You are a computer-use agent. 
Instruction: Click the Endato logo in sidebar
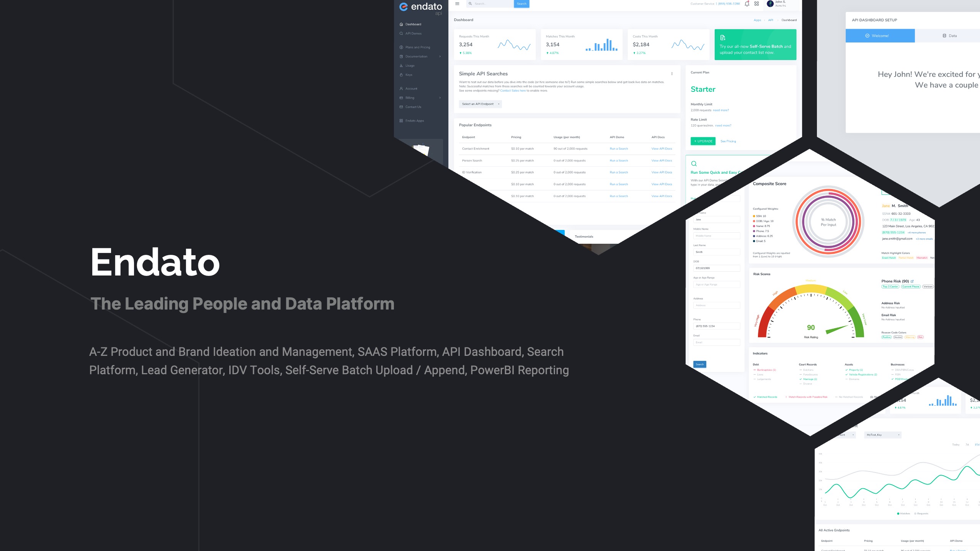point(420,8)
